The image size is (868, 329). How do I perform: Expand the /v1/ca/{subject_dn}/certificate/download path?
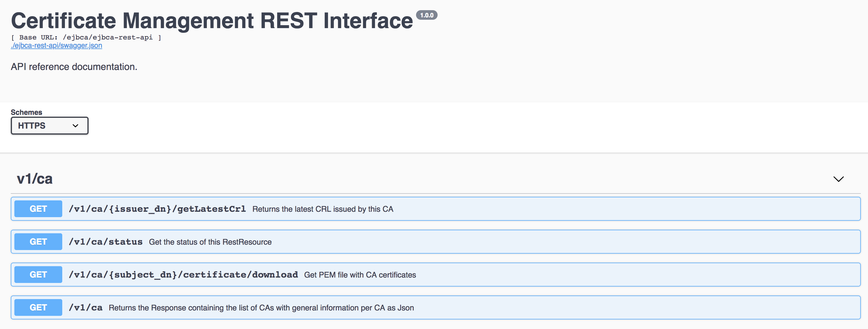coord(183,275)
